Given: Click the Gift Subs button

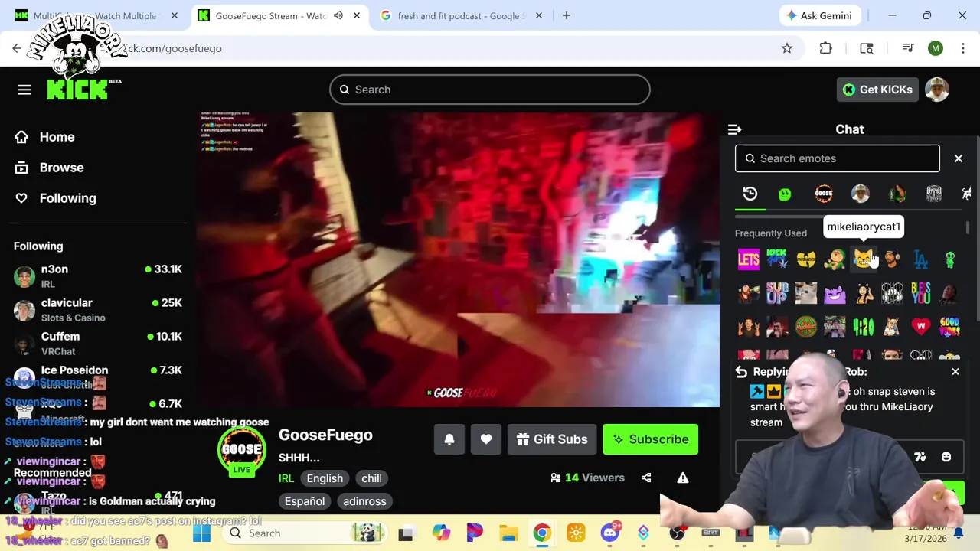Looking at the screenshot, I should pyautogui.click(x=552, y=439).
